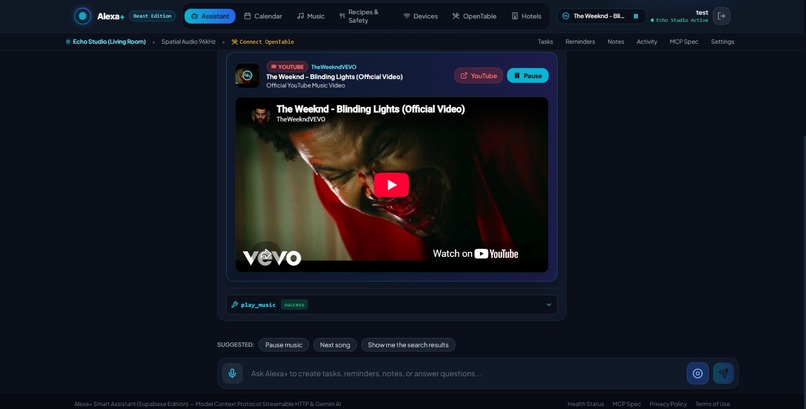Select Echo Studio (Living Room) device
The image size is (806, 409).
(x=106, y=42)
